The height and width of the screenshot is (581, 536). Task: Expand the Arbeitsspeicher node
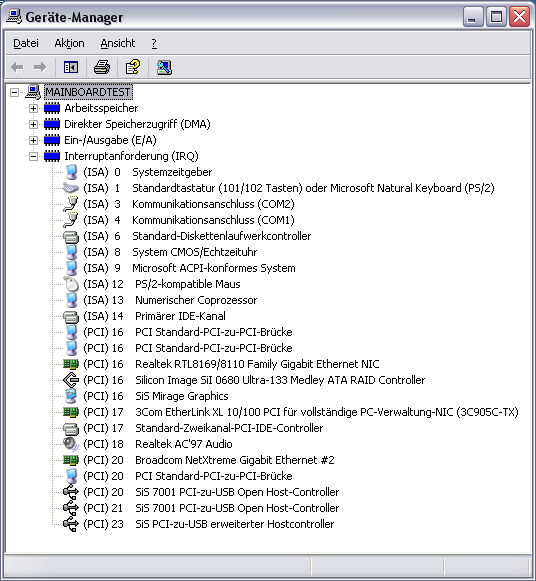click(x=33, y=108)
